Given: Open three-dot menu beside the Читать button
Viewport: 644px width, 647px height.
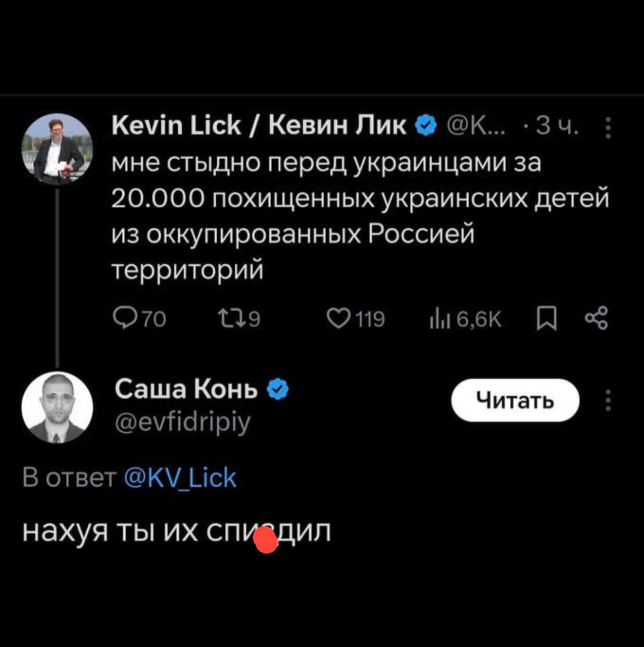Looking at the screenshot, I should pos(608,400).
